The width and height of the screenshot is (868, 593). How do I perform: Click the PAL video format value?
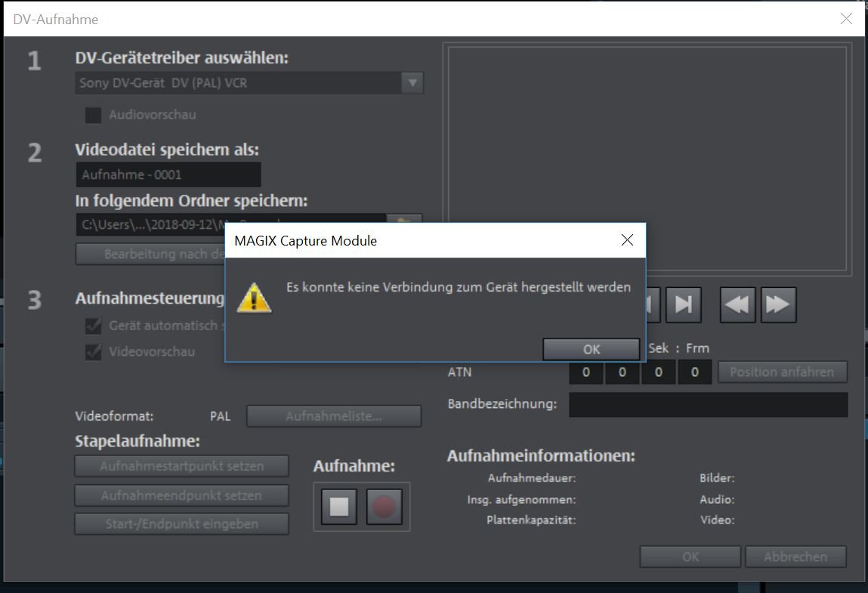(221, 416)
